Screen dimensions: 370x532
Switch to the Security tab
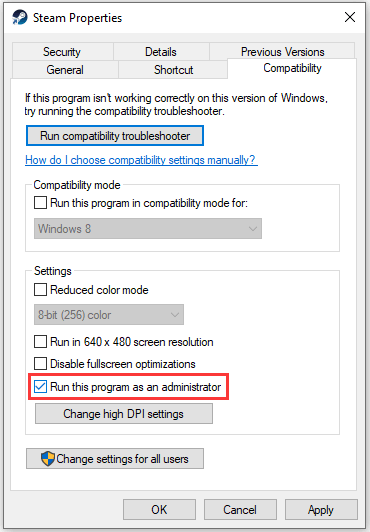(x=62, y=52)
